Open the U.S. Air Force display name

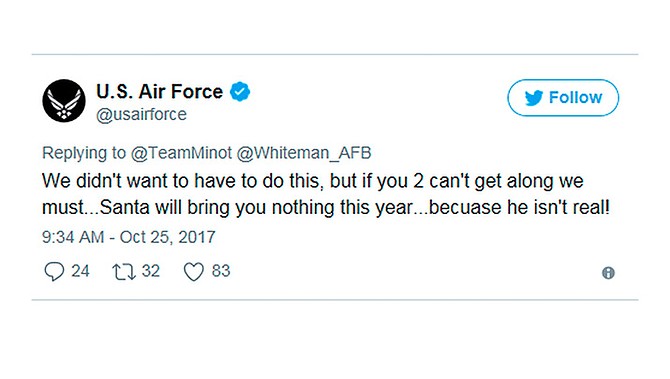pyautogui.click(x=159, y=91)
